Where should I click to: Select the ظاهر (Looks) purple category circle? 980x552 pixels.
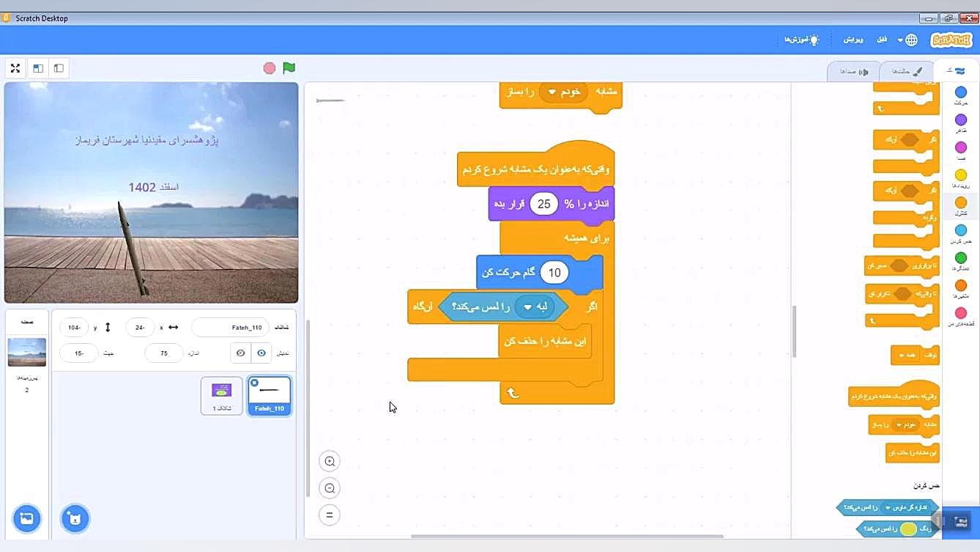click(961, 119)
